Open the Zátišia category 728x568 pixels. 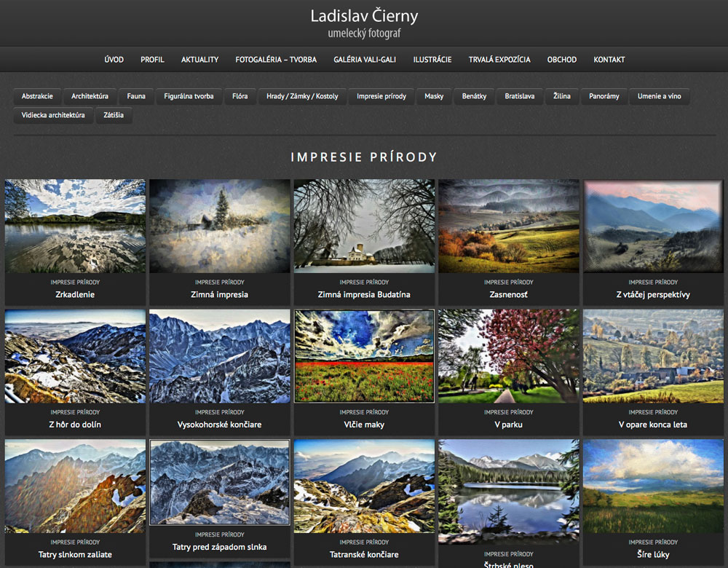point(114,115)
